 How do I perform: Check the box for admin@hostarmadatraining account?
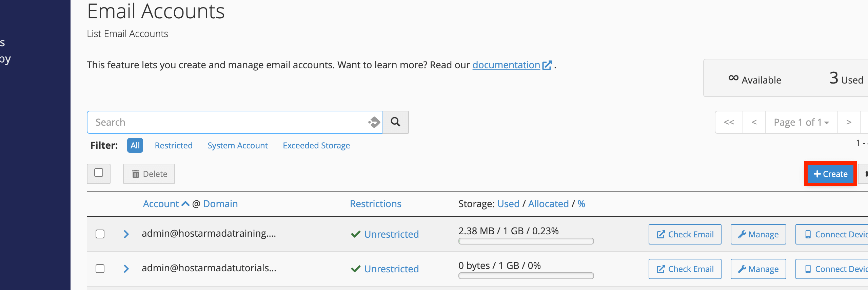100,234
